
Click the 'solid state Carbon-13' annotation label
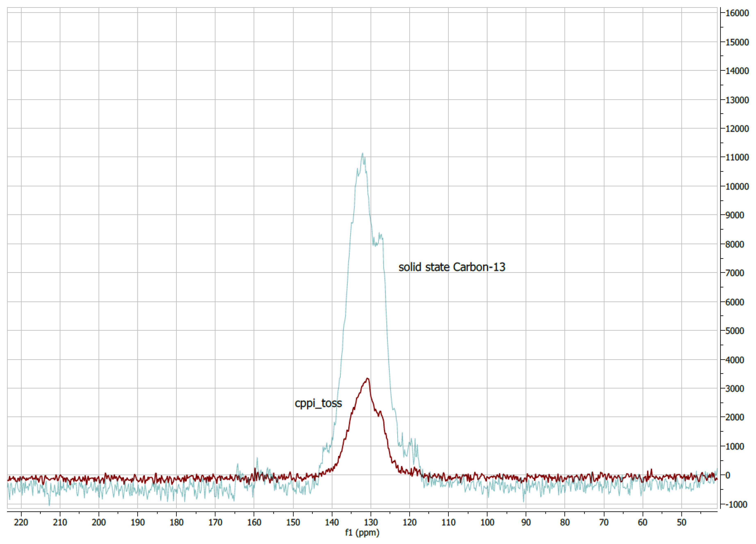coord(452,267)
